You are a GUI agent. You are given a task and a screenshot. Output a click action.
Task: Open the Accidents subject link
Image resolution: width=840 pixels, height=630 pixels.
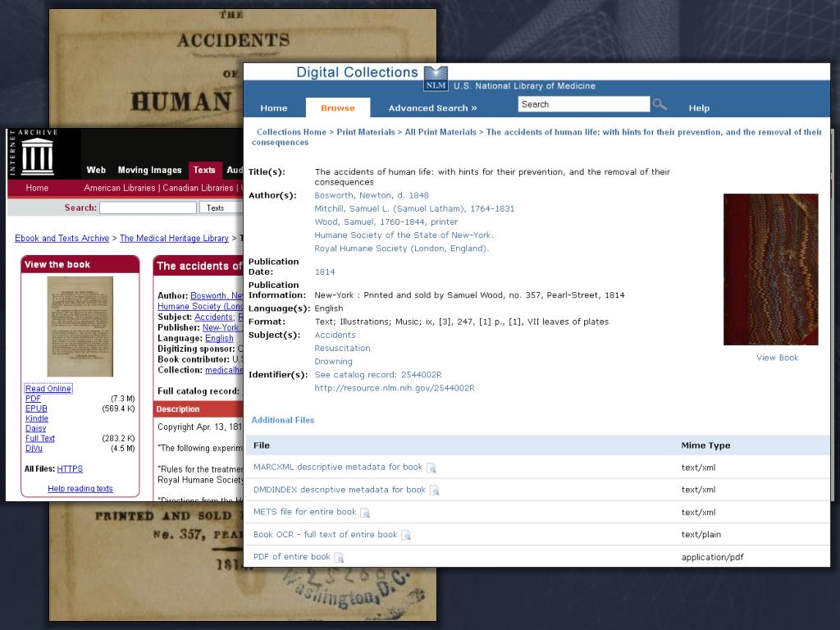click(335, 335)
